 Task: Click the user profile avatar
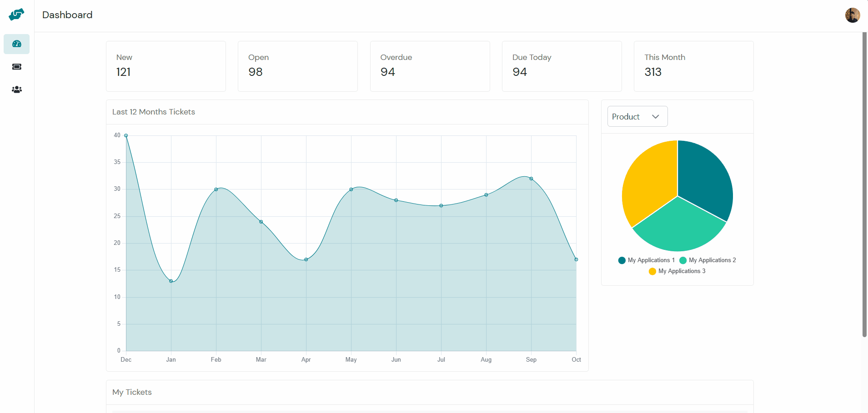pos(852,15)
